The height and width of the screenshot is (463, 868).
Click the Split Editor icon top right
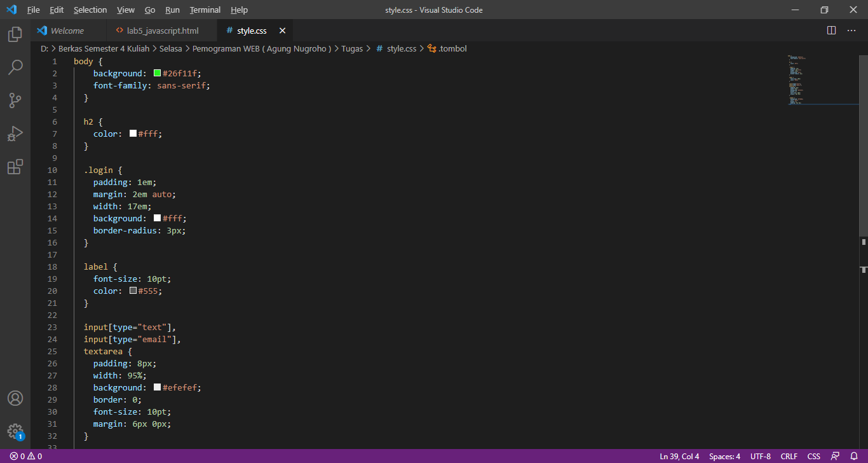click(831, 30)
